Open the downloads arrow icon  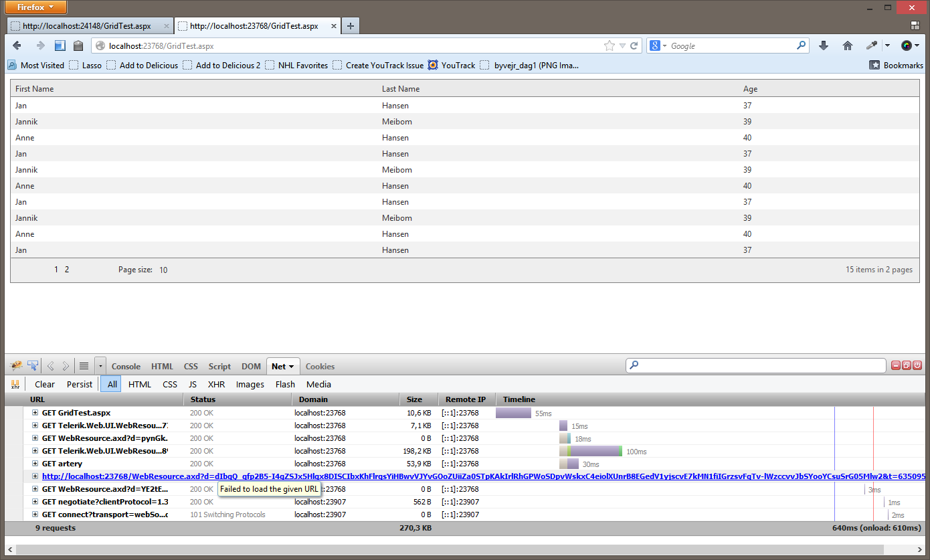[824, 45]
